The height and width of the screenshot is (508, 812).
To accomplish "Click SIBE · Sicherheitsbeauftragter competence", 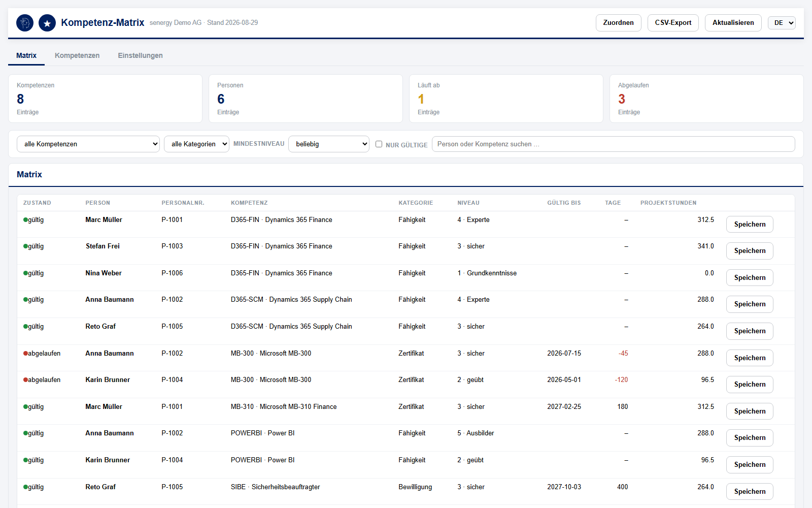I will click(275, 487).
